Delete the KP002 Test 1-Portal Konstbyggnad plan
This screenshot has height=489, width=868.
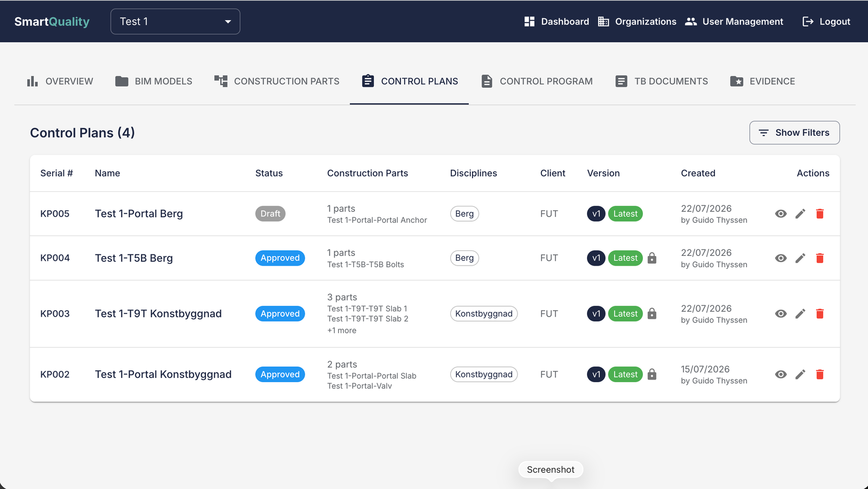click(x=820, y=374)
